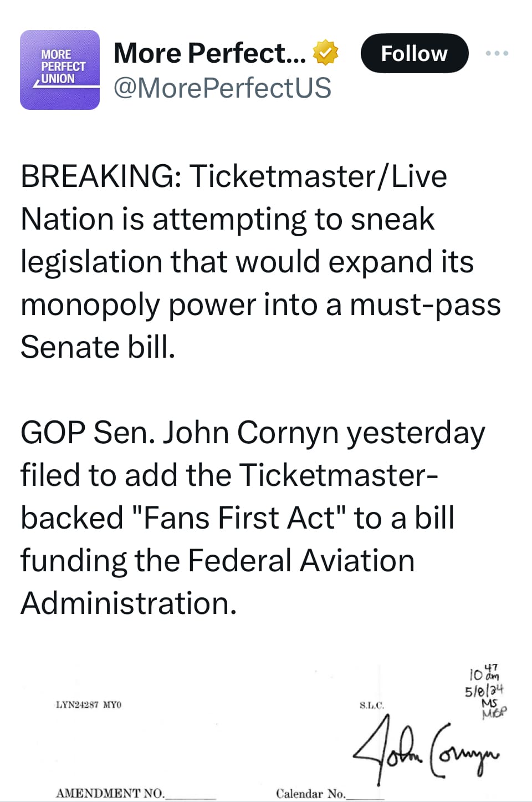The image size is (532, 802).
Task: Tap the S.L.C. marking on document
Action: click(371, 705)
